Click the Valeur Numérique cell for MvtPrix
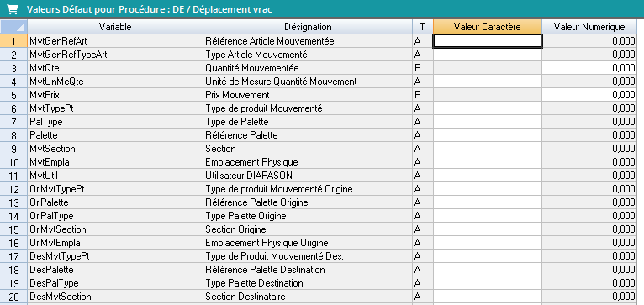The width and height of the screenshot is (644, 305). tap(589, 95)
